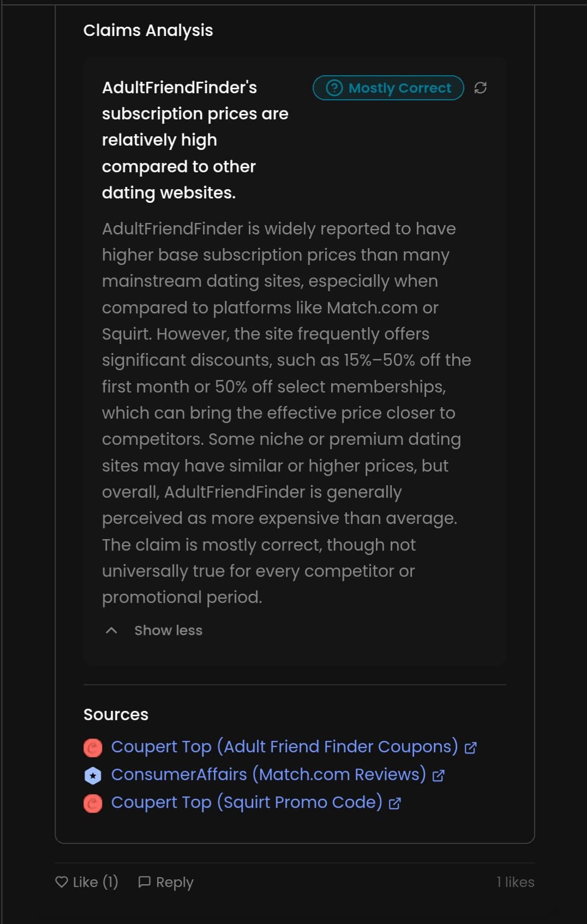The image size is (587, 924).
Task: Click the Coupert favicon beside Squirt Promo Code
Action: pyautogui.click(x=93, y=803)
